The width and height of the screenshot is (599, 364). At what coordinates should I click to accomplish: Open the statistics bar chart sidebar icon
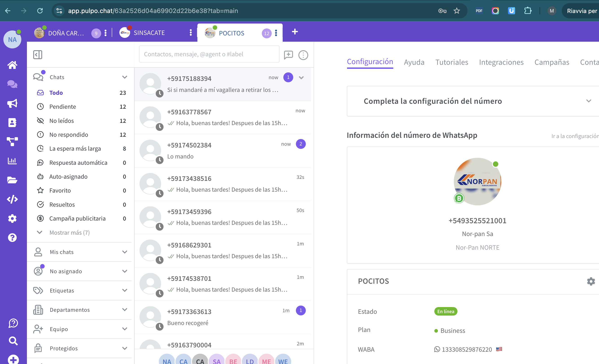[12, 161]
